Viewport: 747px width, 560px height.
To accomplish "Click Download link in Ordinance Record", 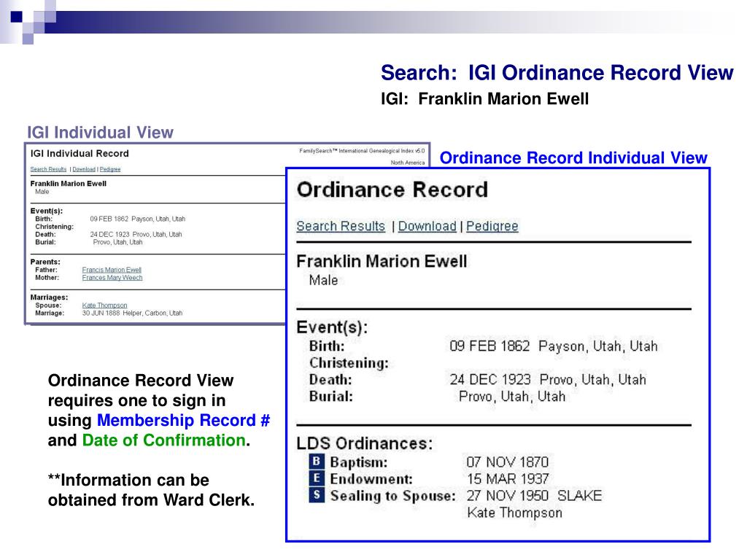I will [x=427, y=226].
